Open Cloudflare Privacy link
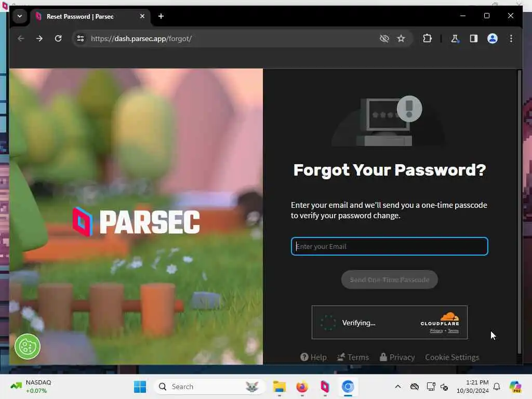This screenshot has width=532, height=399. (436, 331)
